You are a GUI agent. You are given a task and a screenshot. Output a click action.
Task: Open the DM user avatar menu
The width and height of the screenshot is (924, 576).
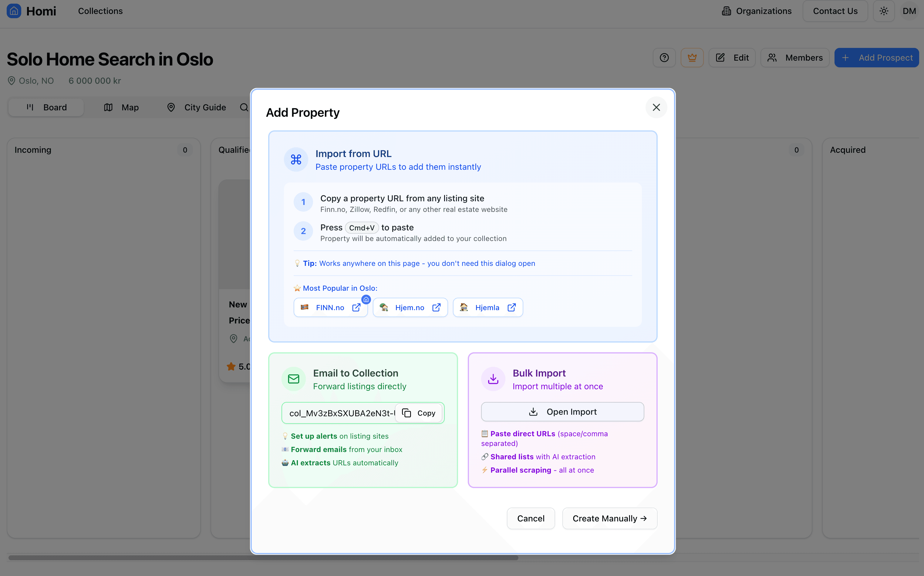click(909, 11)
